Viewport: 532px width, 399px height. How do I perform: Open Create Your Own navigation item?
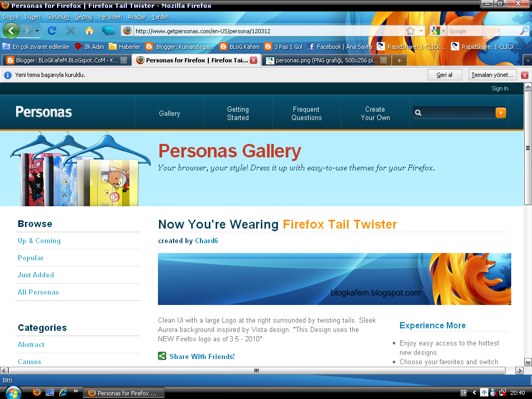(x=375, y=113)
